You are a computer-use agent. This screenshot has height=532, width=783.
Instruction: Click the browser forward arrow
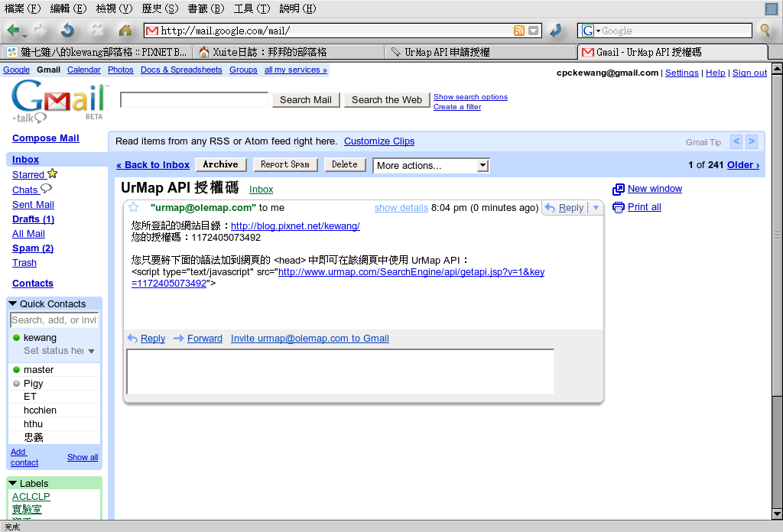click(41, 31)
